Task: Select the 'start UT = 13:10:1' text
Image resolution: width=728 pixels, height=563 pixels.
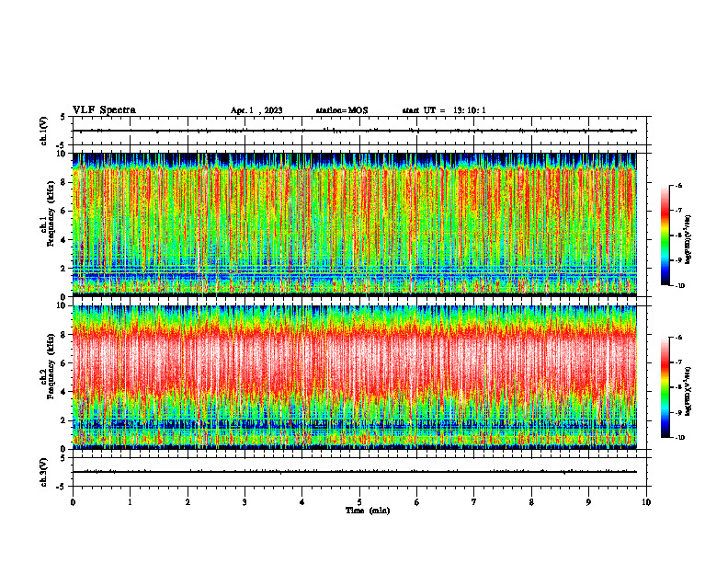Action: coord(444,110)
